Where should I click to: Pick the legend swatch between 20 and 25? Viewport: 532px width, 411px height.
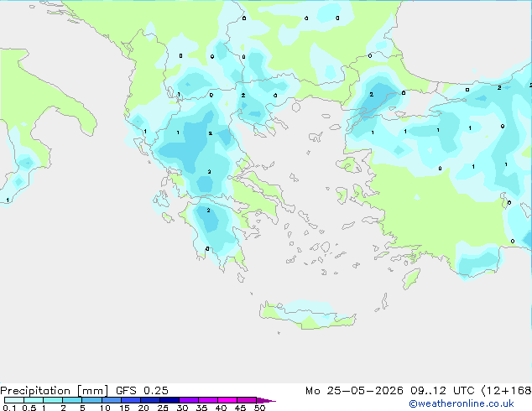point(149,400)
